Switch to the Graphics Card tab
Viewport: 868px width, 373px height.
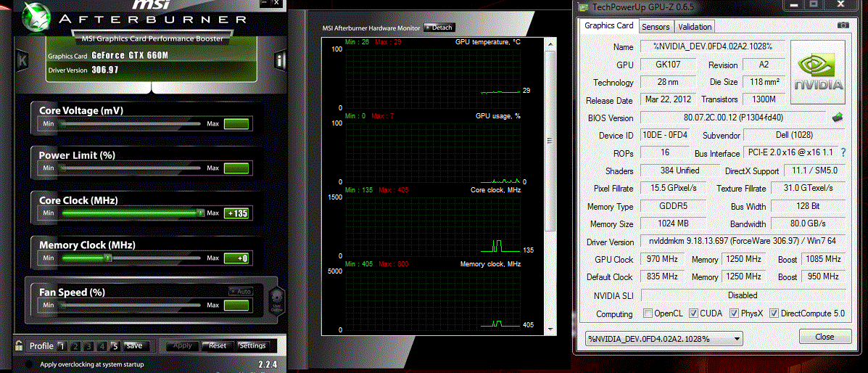tap(609, 25)
